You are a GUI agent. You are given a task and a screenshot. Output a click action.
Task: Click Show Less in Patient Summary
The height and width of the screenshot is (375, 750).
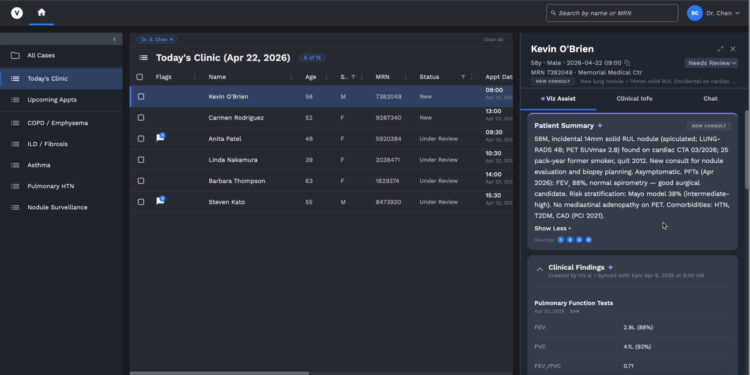552,229
